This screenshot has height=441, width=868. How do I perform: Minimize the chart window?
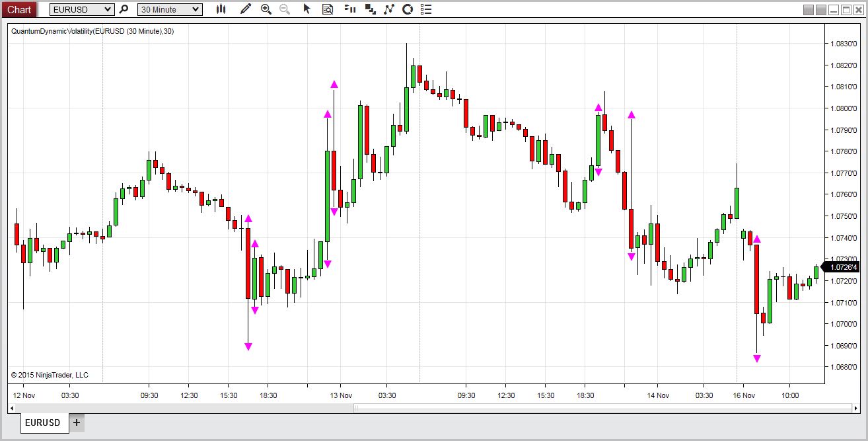tap(834, 9)
